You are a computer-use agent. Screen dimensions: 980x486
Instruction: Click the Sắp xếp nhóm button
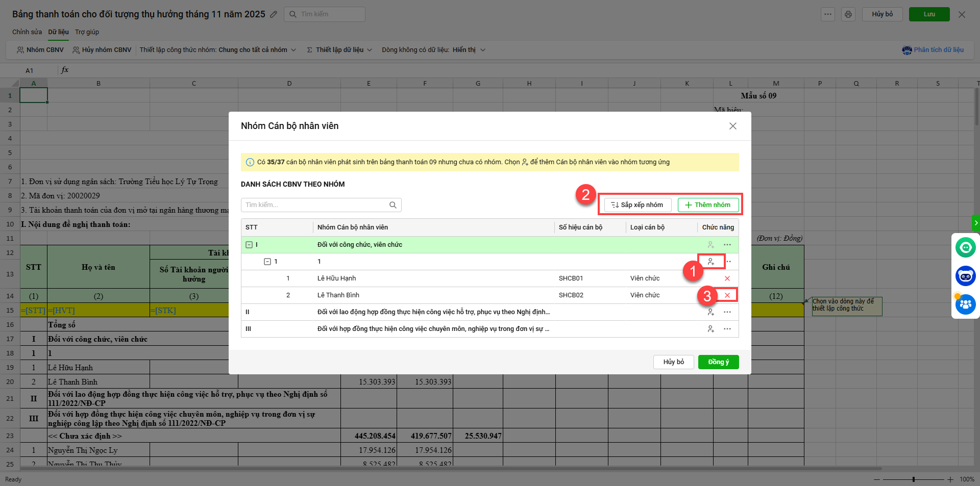pyautogui.click(x=638, y=205)
